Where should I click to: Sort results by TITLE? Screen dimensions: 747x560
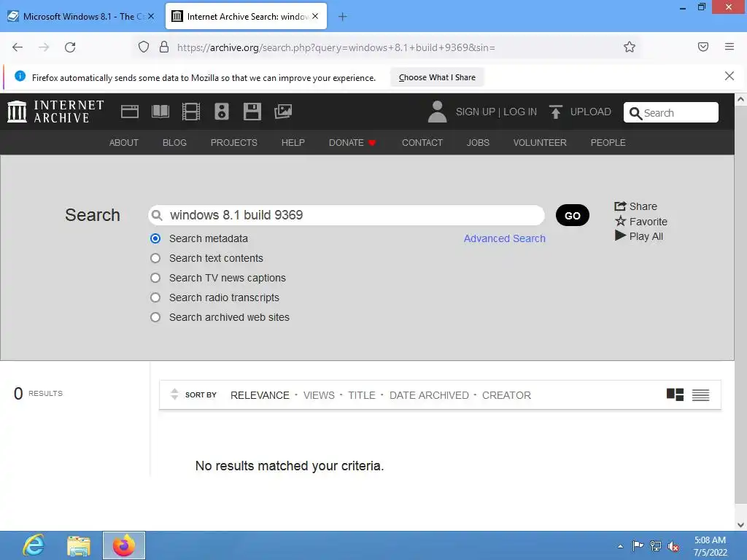[362, 395]
